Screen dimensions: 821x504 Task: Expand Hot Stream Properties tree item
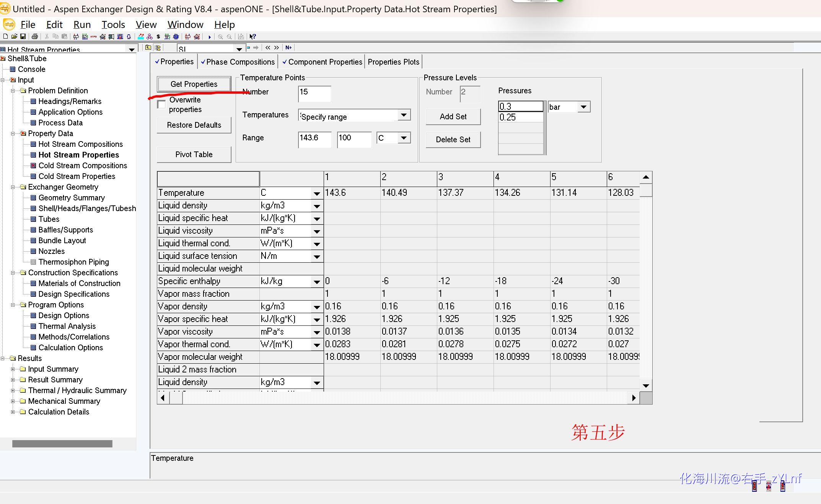pos(79,155)
